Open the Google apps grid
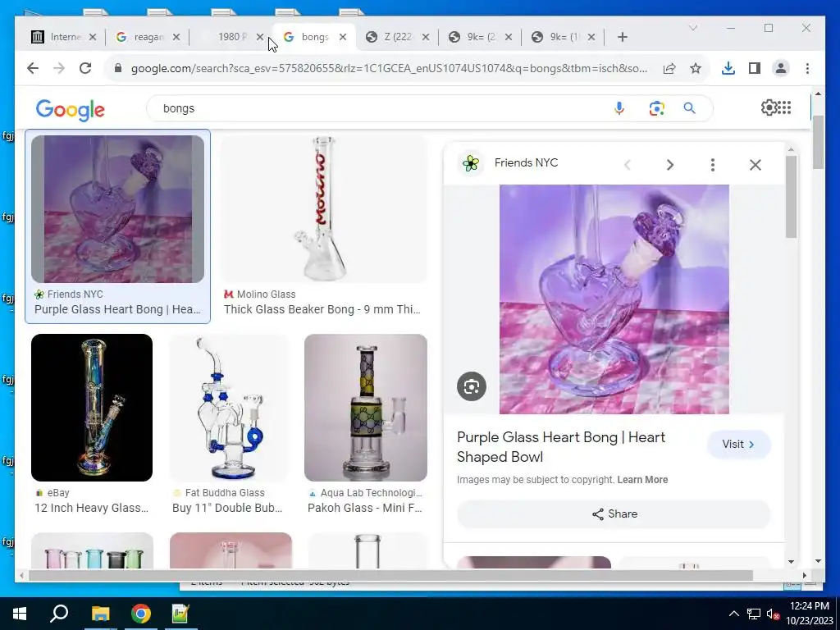This screenshot has width=840, height=630. pos(783,107)
